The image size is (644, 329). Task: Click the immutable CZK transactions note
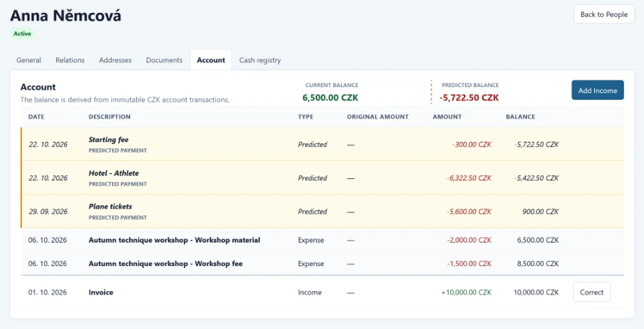(125, 99)
